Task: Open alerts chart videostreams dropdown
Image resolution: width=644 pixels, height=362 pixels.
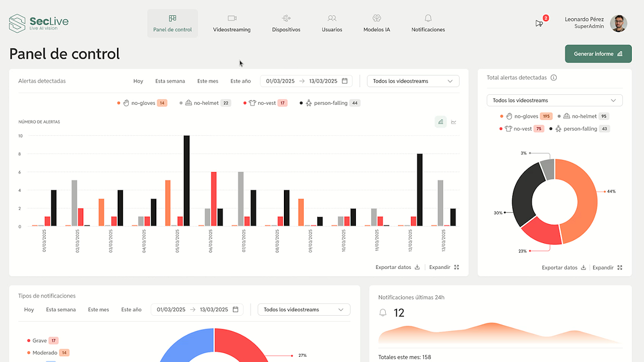Action: click(x=413, y=81)
